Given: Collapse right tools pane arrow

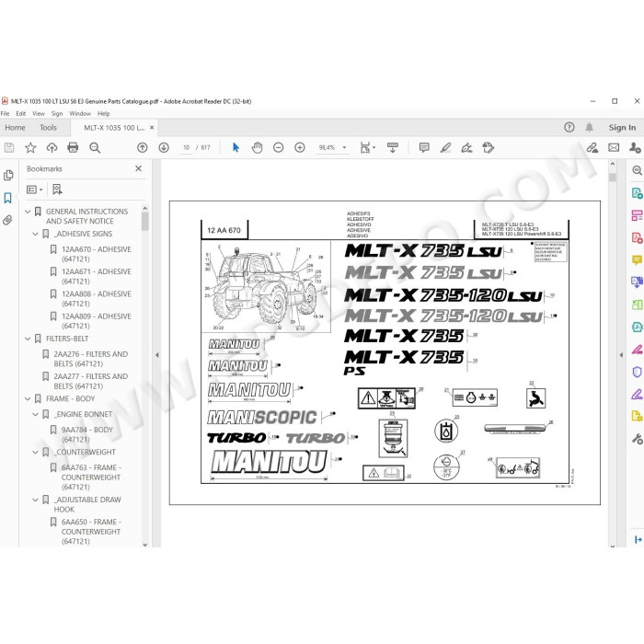Looking at the screenshot, I should click(621, 355).
